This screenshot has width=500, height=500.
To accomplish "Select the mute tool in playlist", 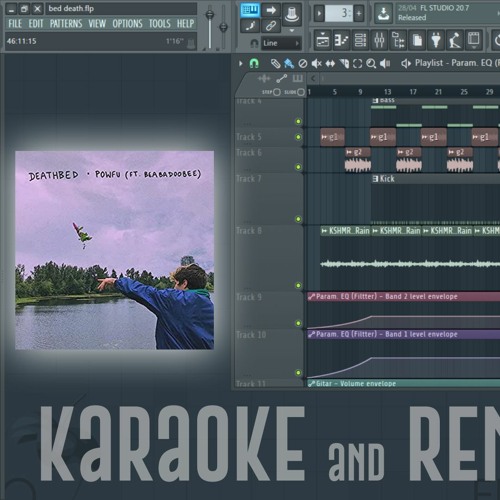I will (x=316, y=63).
